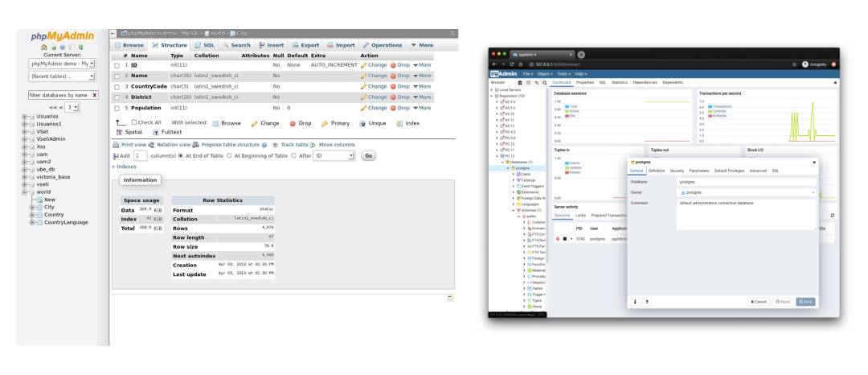The width and height of the screenshot is (868, 375).
Task: Click the phpMyAdmin home icon
Action: coord(44,47)
